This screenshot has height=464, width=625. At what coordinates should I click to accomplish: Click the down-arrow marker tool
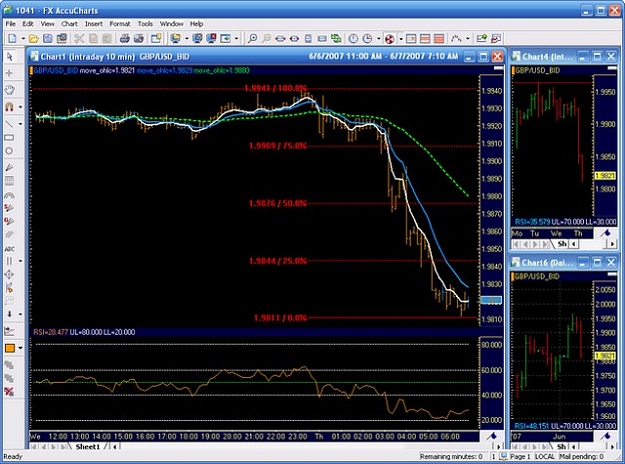pos(9,314)
